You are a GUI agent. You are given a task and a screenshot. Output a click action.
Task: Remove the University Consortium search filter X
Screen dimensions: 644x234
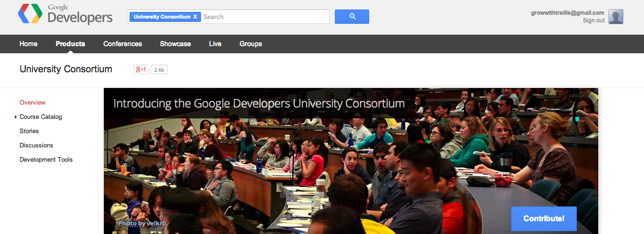[195, 17]
